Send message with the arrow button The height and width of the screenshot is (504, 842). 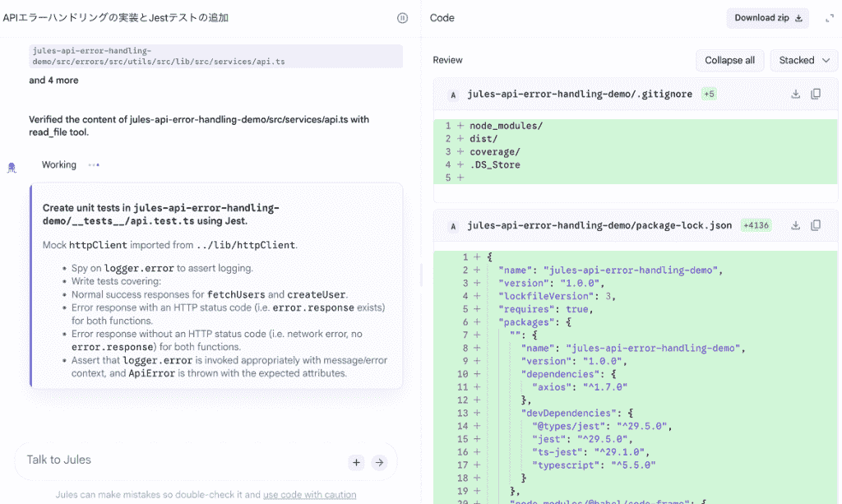click(x=379, y=462)
